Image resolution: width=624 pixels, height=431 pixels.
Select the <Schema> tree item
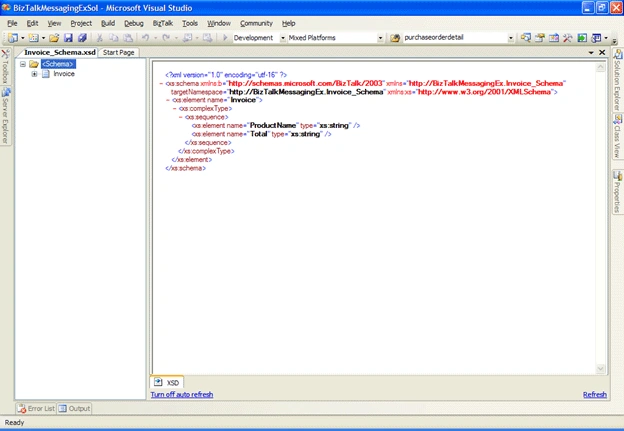point(58,64)
